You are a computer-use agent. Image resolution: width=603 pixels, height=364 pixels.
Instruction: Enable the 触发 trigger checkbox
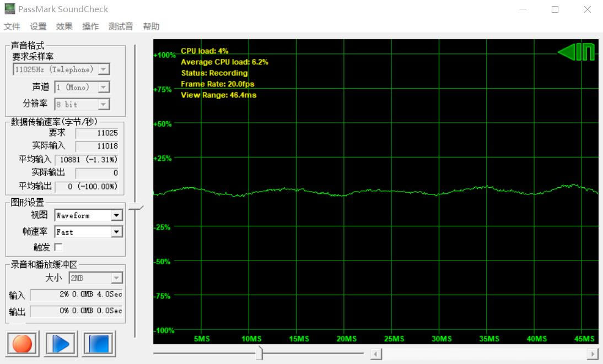pyautogui.click(x=58, y=247)
